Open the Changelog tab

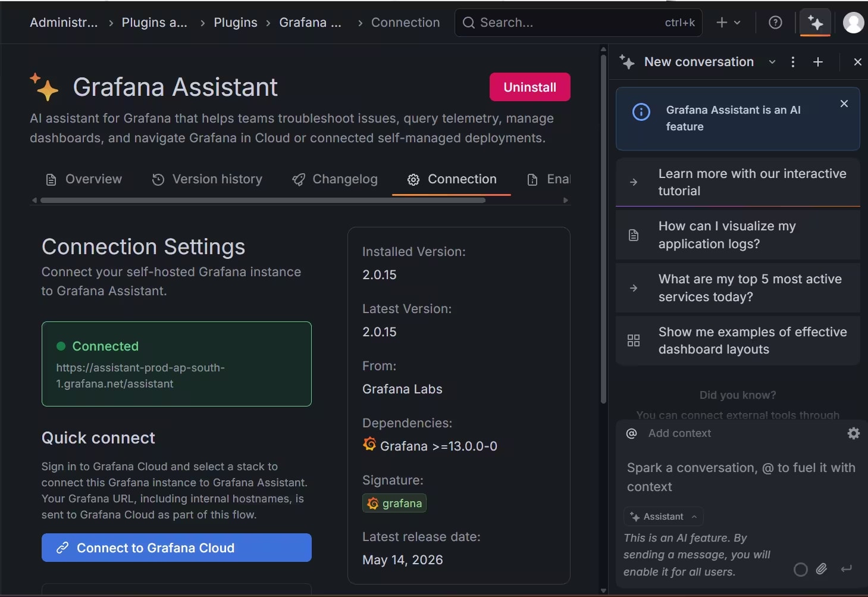pos(335,179)
